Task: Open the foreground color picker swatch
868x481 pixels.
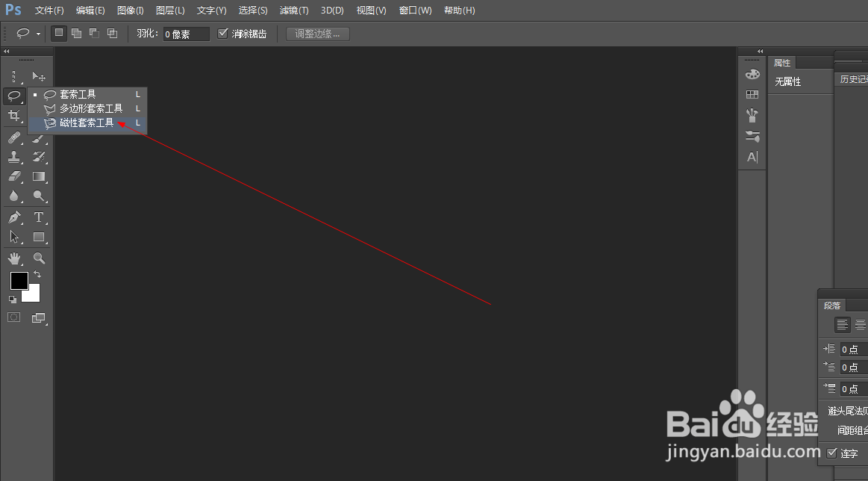Action: (x=19, y=282)
